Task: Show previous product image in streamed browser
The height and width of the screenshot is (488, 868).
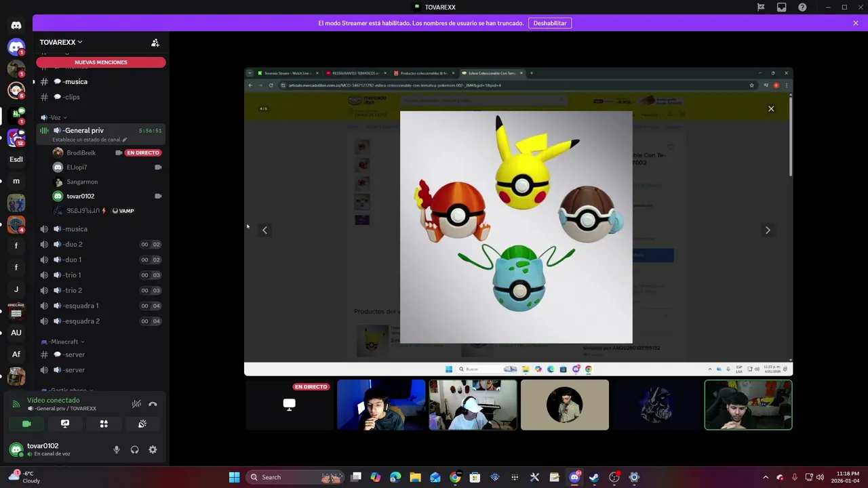Action: click(264, 230)
